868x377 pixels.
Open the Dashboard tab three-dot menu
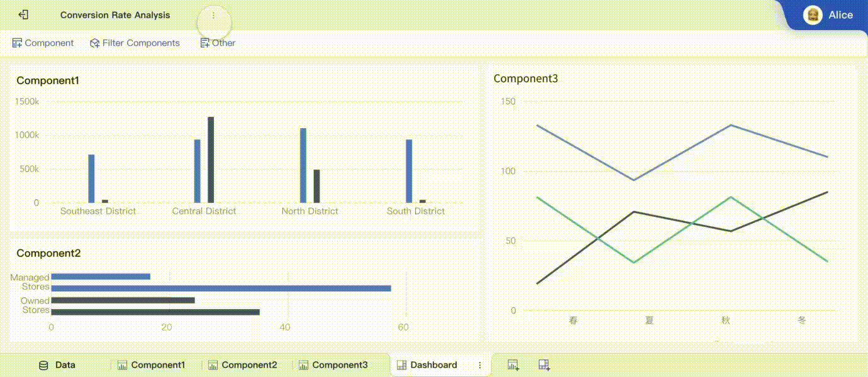[480, 365]
